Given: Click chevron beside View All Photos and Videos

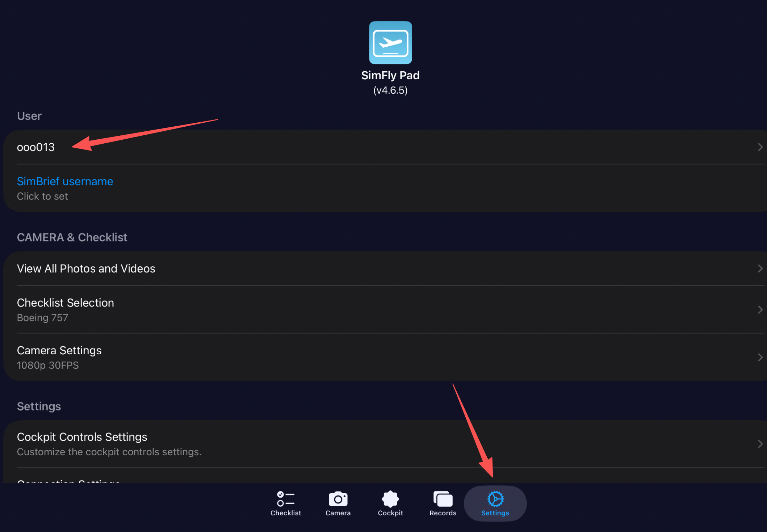Looking at the screenshot, I should coord(760,269).
